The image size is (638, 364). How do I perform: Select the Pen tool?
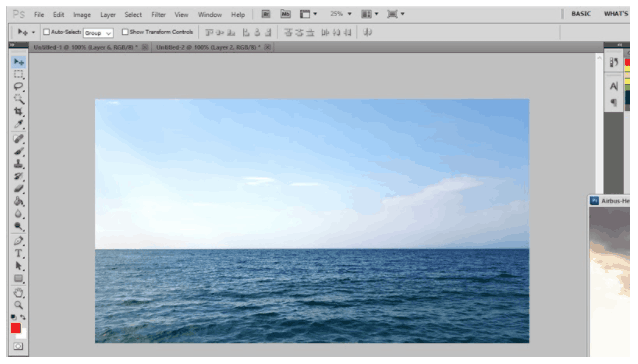click(19, 241)
